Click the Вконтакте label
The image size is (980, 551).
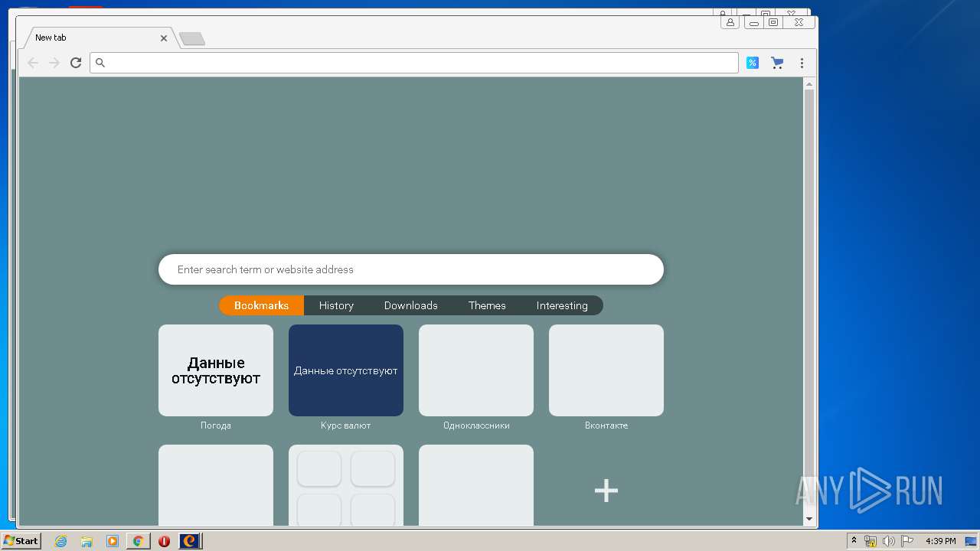tap(606, 425)
